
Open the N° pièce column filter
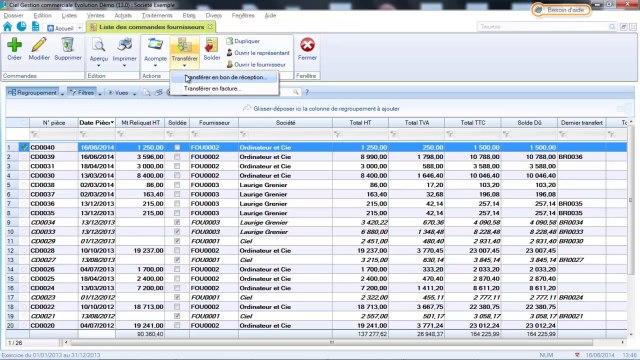[x=35, y=134]
